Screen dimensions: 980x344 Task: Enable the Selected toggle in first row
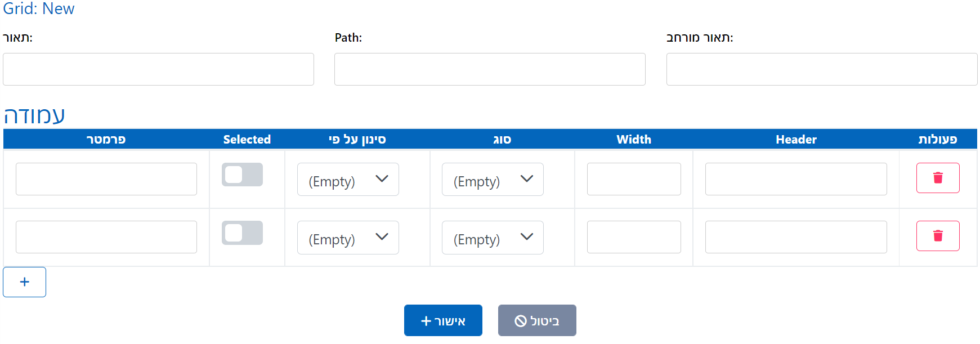pos(242,175)
